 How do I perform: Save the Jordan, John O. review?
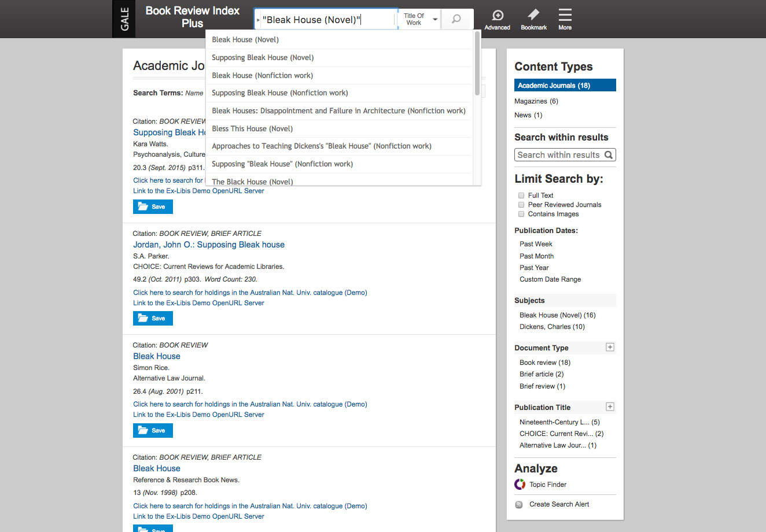(x=153, y=319)
